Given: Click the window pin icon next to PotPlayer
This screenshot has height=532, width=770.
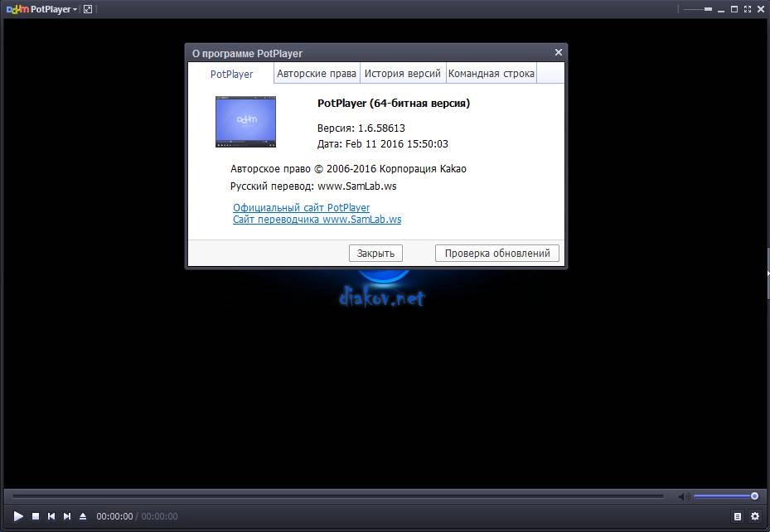Looking at the screenshot, I should 88,9.
